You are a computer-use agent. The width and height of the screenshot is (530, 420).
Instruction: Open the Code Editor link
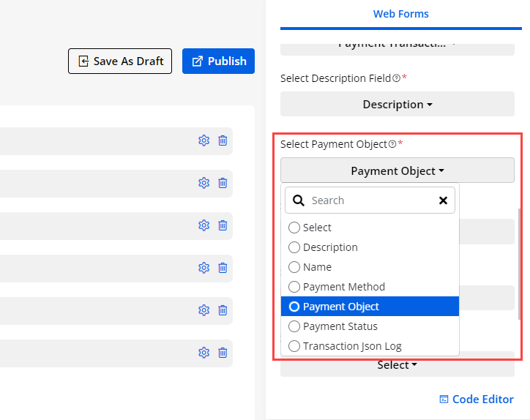[x=476, y=399]
